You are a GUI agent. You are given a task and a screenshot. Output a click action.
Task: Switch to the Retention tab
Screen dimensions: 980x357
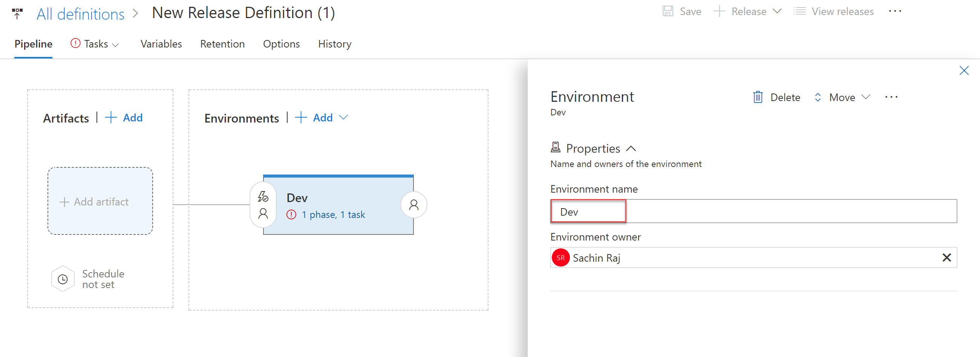(222, 44)
